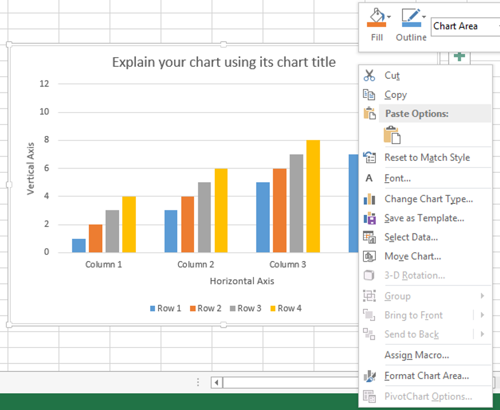The height and width of the screenshot is (410, 500).
Task: Click the yellow Row 4 legend swatch
Action: click(x=273, y=309)
